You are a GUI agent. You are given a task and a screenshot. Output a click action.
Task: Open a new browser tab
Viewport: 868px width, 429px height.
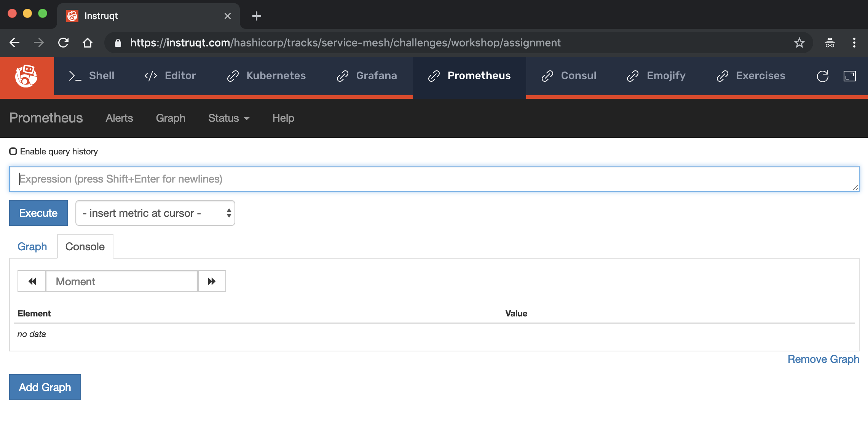click(x=257, y=16)
